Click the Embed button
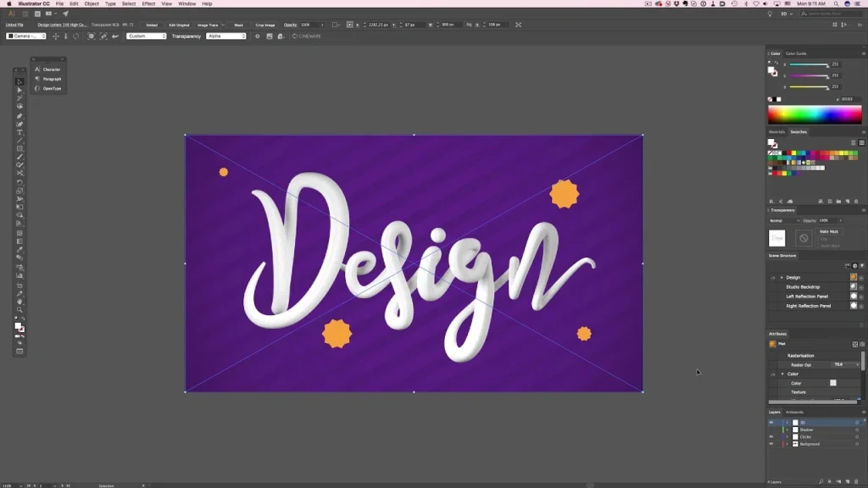The width and height of the screenshot is (868, 488). pos(152,25)
